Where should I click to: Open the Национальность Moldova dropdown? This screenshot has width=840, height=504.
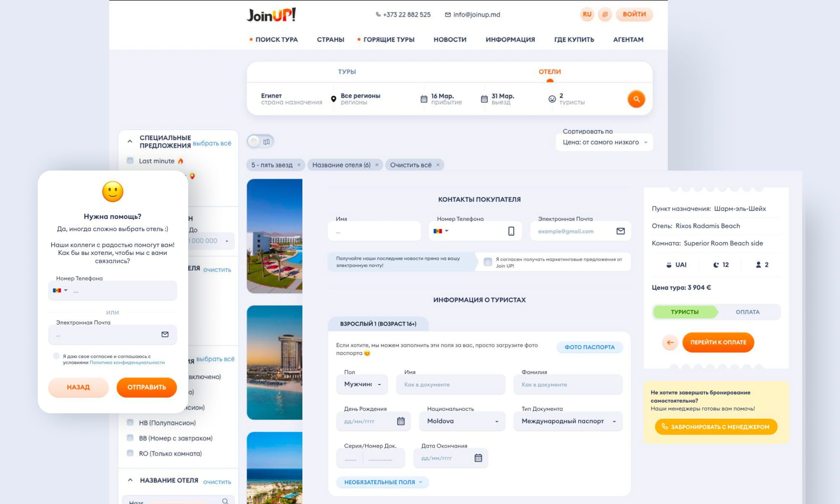tap(462, 421)
